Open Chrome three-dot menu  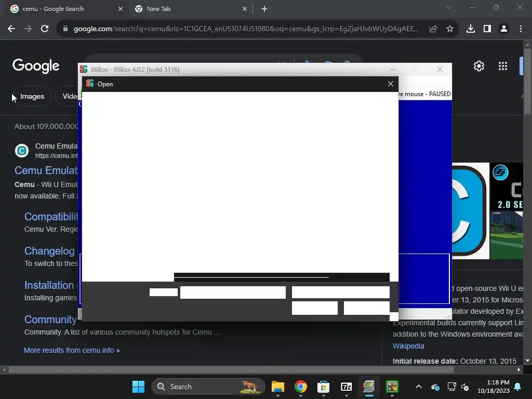coord(521,29)
